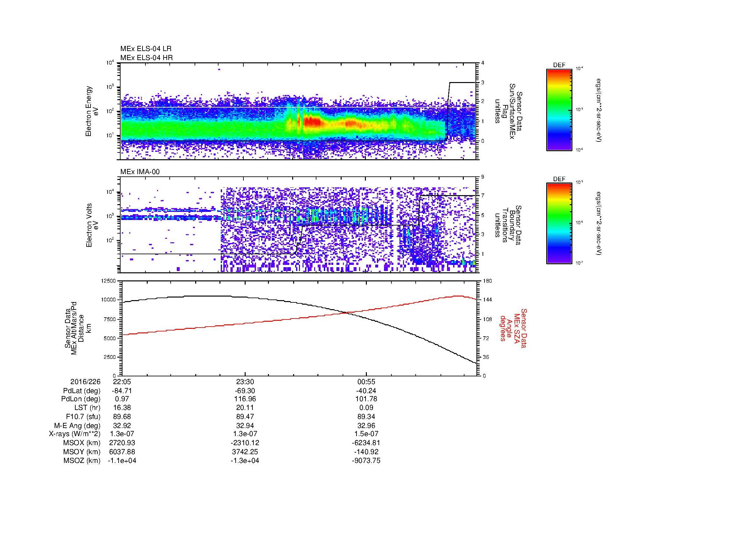Image resolution: width=756 pixels, height=534 pixels.
Task: Click the 'MSOZ (km)' row label
Action: 82,461
